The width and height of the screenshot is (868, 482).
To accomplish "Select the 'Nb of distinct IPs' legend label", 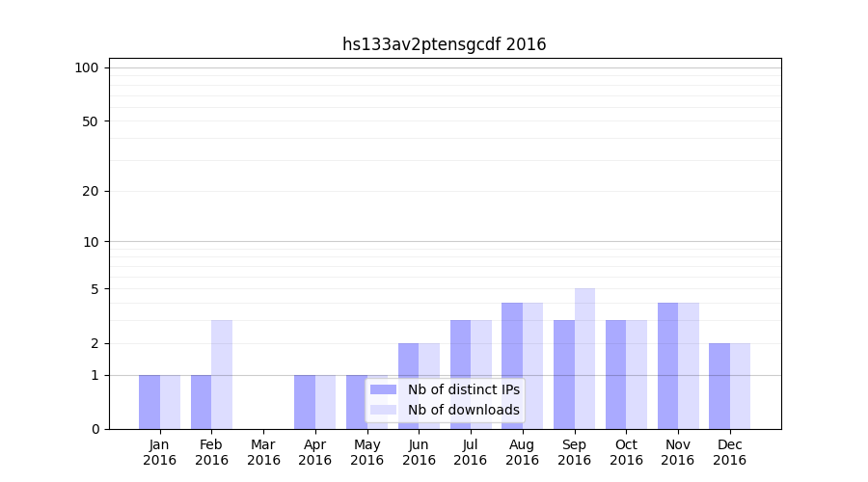I will tap(463, 389).
